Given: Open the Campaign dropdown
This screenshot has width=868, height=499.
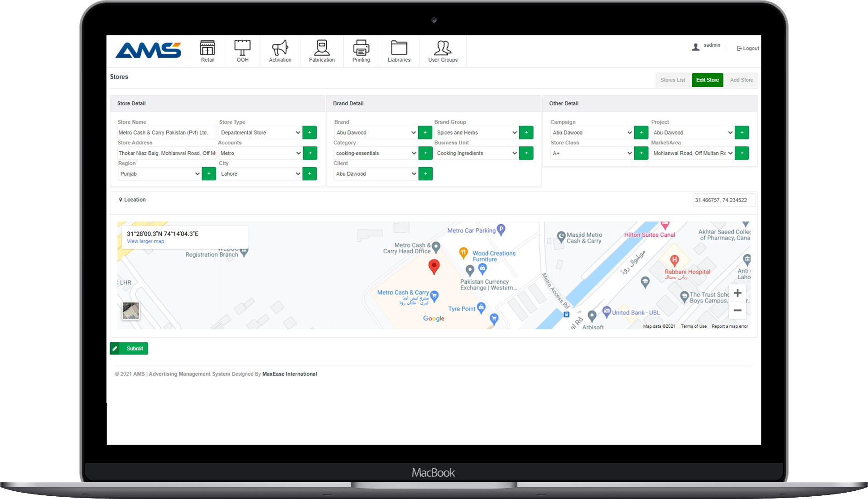Looking at the screenshot, I should [592, 133].
